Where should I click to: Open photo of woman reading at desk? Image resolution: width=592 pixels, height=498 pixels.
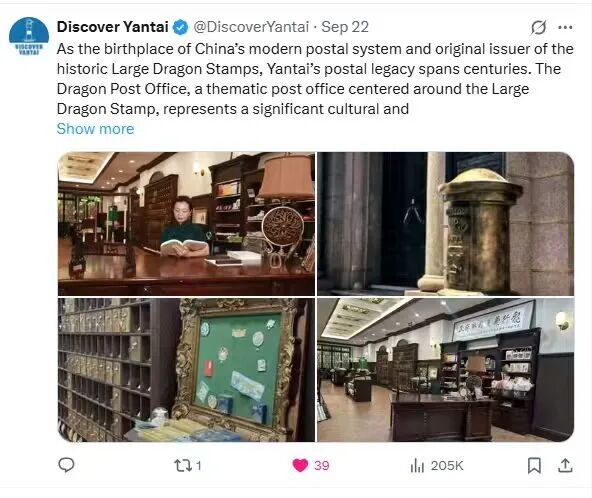[187, 224]
